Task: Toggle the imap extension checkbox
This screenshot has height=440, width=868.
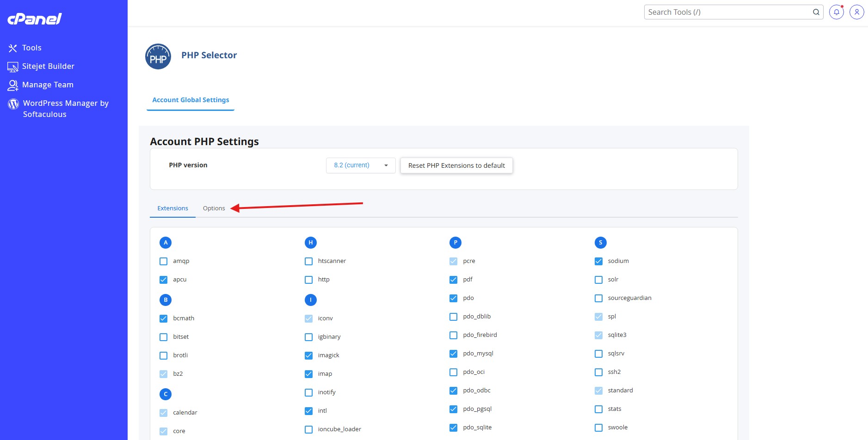Action: coord(308,374)
